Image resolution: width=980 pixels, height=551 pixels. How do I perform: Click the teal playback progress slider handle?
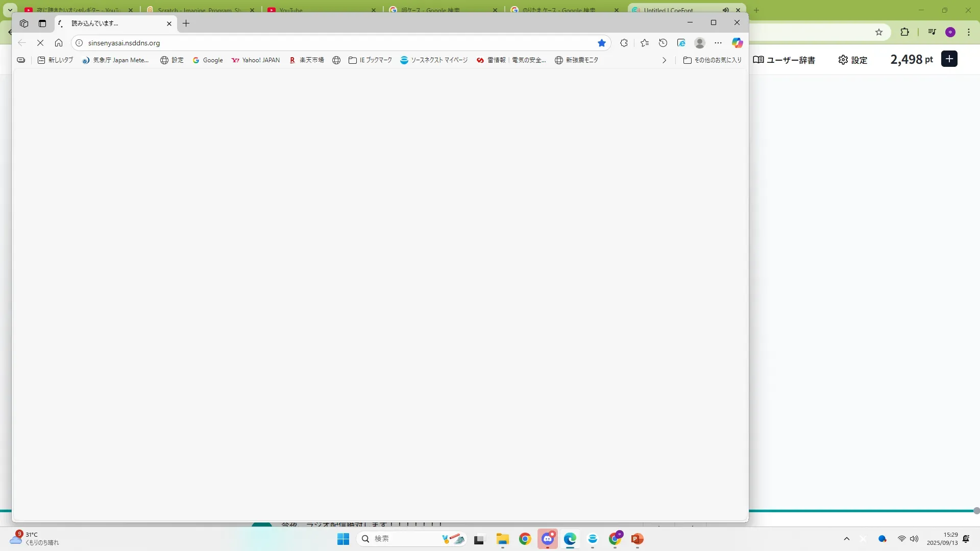pos(976,511)
